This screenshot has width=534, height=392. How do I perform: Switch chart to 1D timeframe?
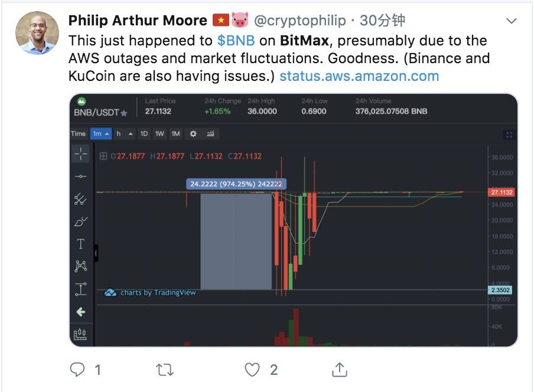144,134
